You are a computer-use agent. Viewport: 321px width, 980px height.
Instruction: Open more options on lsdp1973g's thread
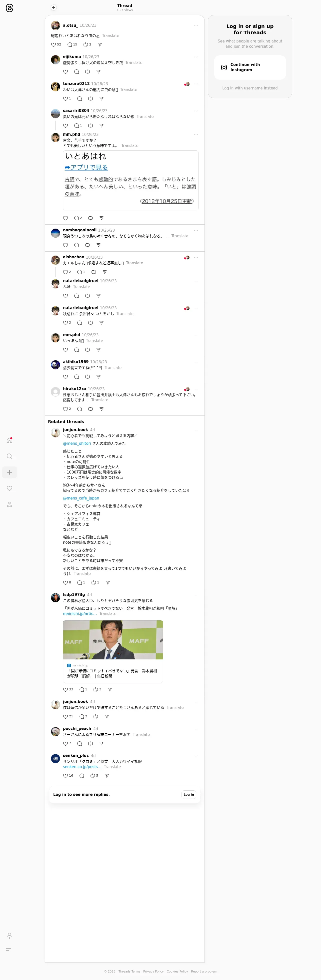[196, 595]
